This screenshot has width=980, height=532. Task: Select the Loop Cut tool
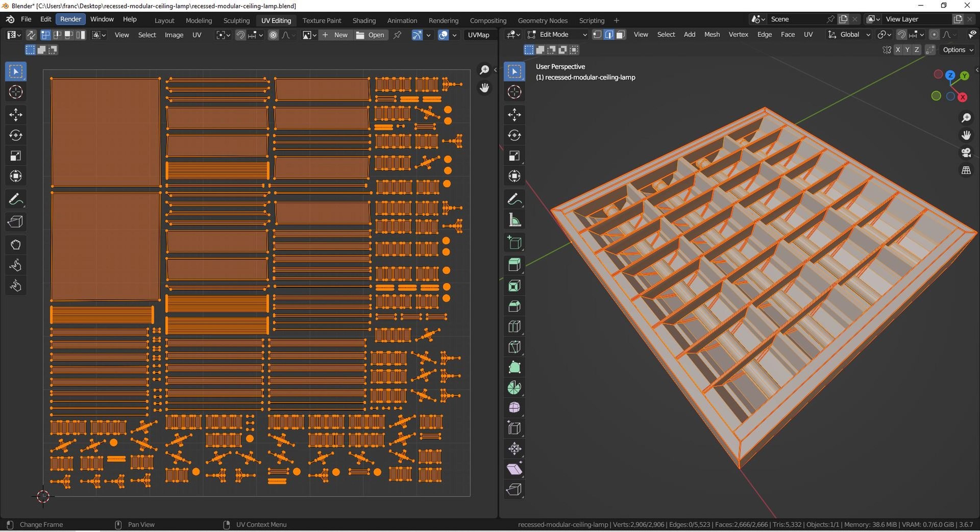[x=514, y=326]
